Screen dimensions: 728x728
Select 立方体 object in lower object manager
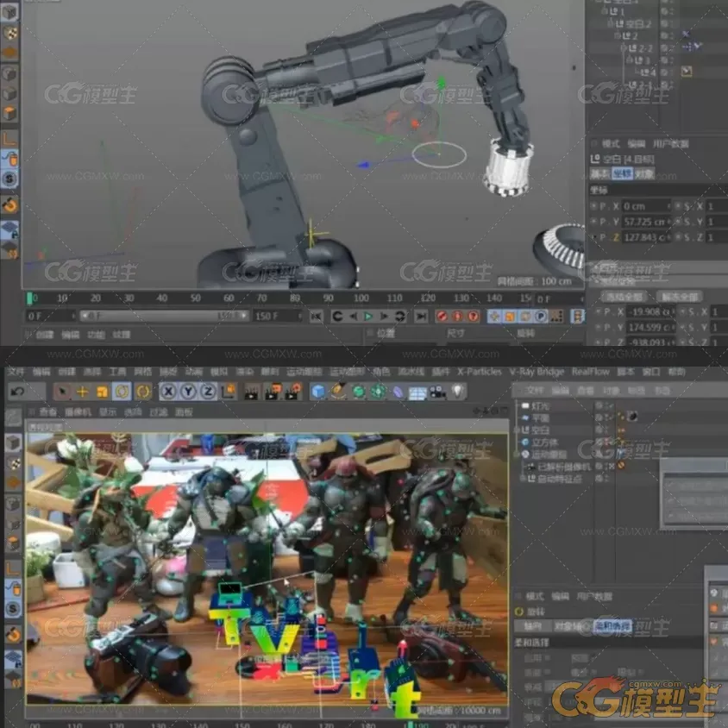[x=544, y=442]
